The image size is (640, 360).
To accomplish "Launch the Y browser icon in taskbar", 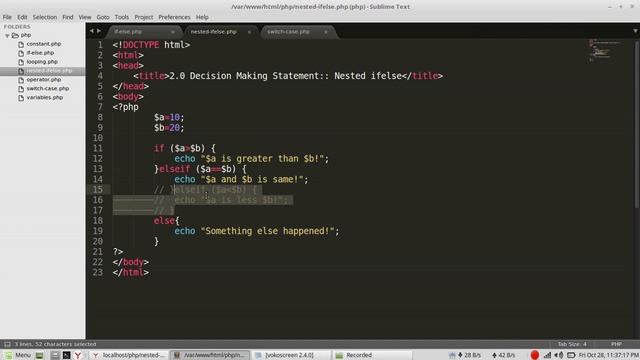I will [78, 355].
